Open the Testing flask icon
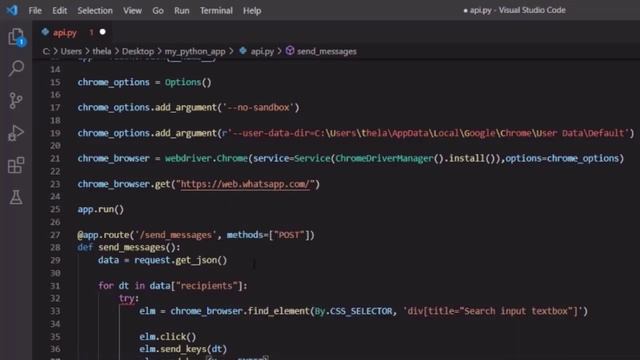Image resolution: width=640 pixels, height=360 pixels. coord(16,198)
